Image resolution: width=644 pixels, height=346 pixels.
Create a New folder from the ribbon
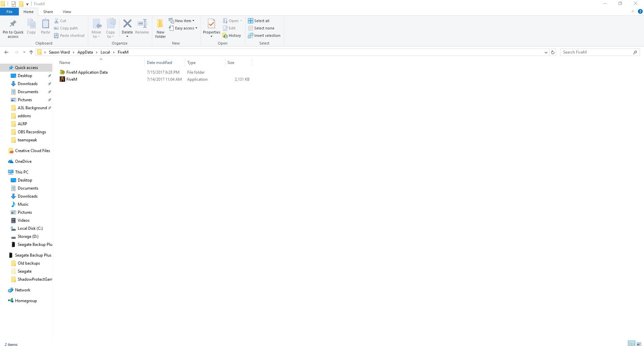click(x=160, y=28)
